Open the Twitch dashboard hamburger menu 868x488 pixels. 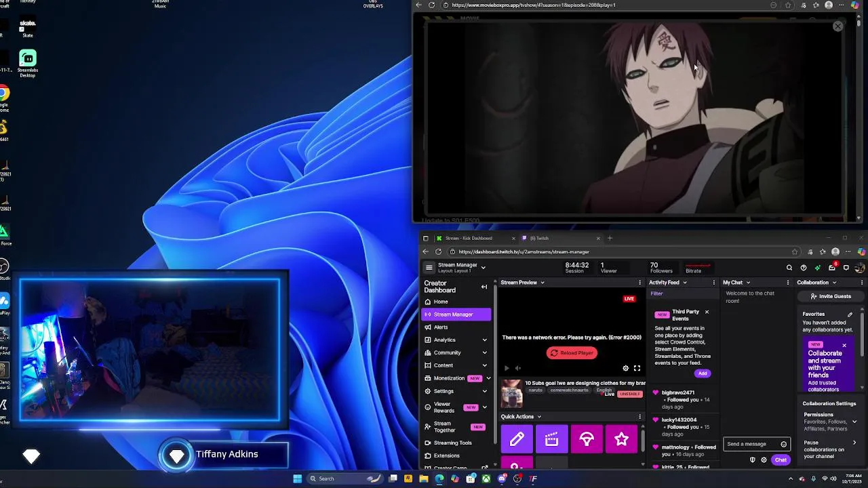[x=429, y=268]
